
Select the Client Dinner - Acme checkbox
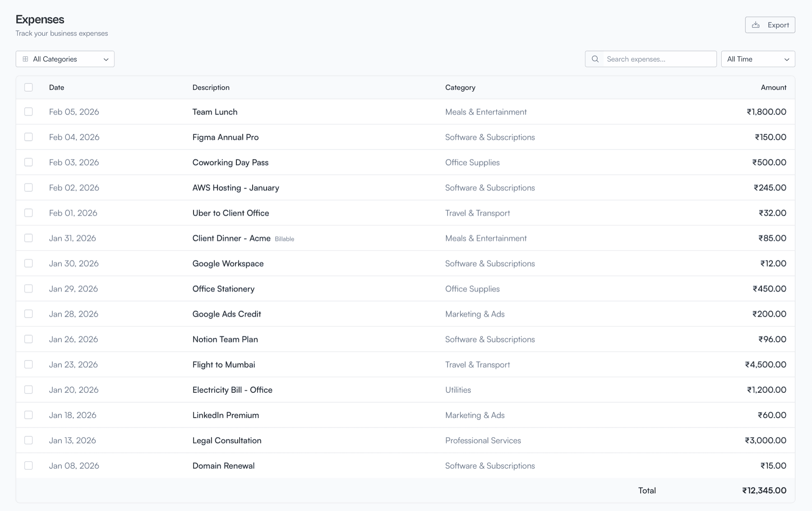tap(28, 238)
